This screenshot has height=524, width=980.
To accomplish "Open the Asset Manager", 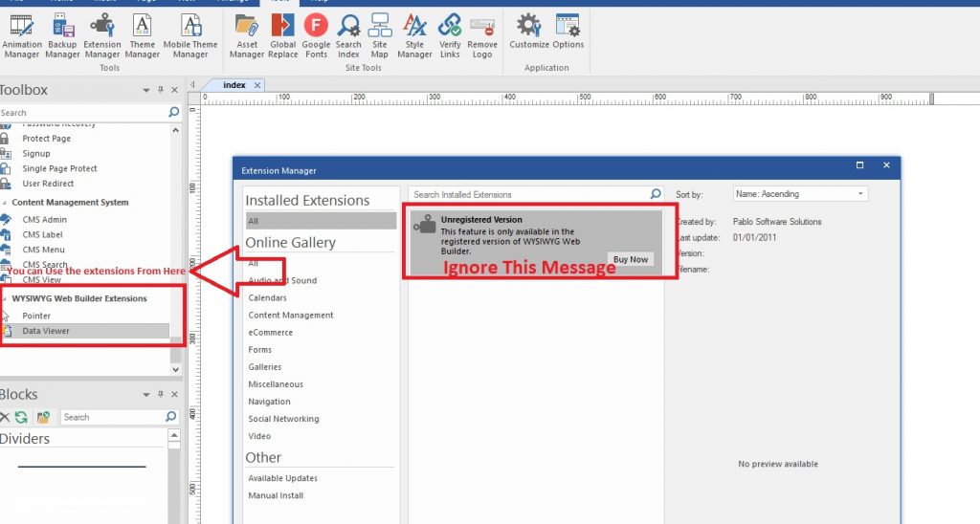I will [247, 36].
